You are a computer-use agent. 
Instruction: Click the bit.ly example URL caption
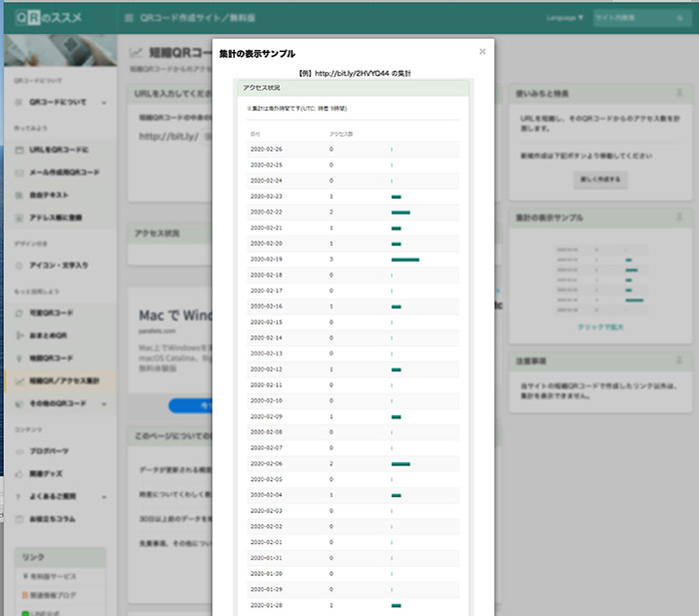pyautogui.click(x=353, y=73)
